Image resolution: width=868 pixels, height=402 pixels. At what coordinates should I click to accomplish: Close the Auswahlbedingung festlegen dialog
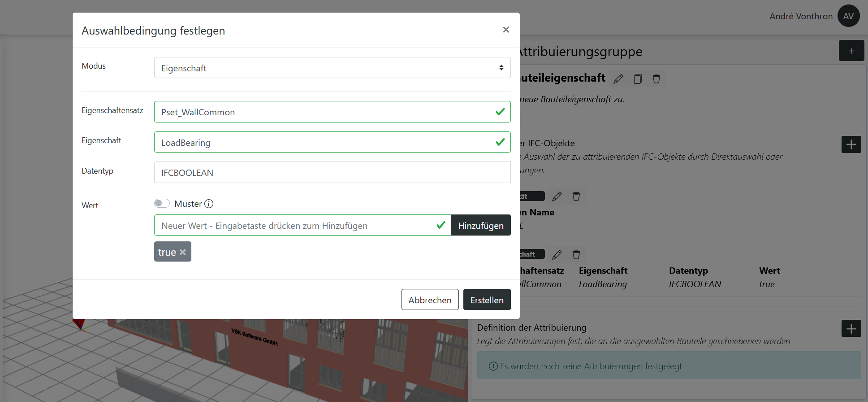tap(506, 30)
